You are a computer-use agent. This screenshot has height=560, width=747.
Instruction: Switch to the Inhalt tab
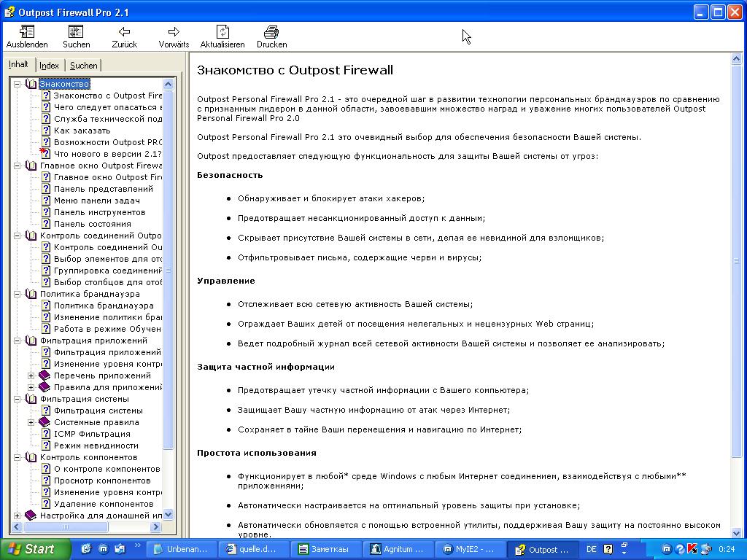18,65
